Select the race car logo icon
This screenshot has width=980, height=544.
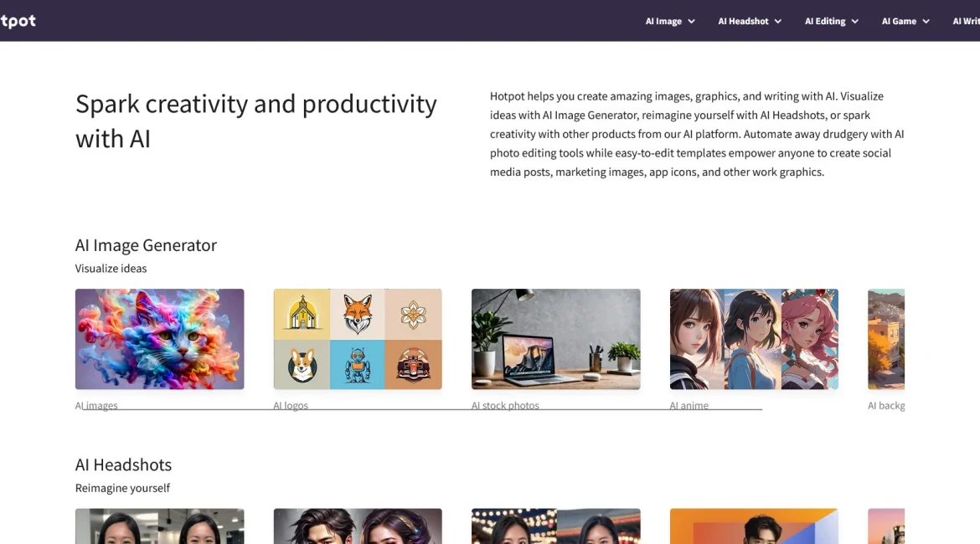(413, 364)
